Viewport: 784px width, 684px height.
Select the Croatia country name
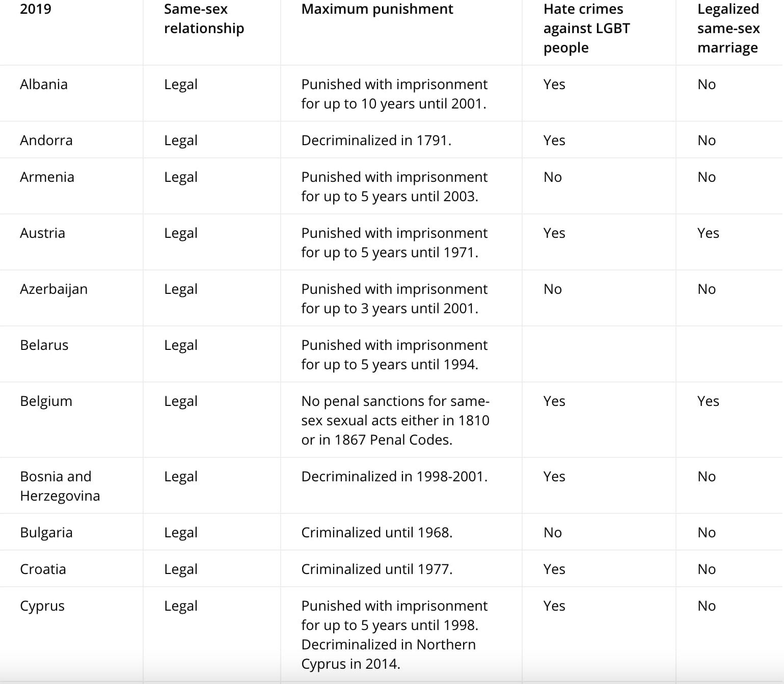click(x=43, y=569)
